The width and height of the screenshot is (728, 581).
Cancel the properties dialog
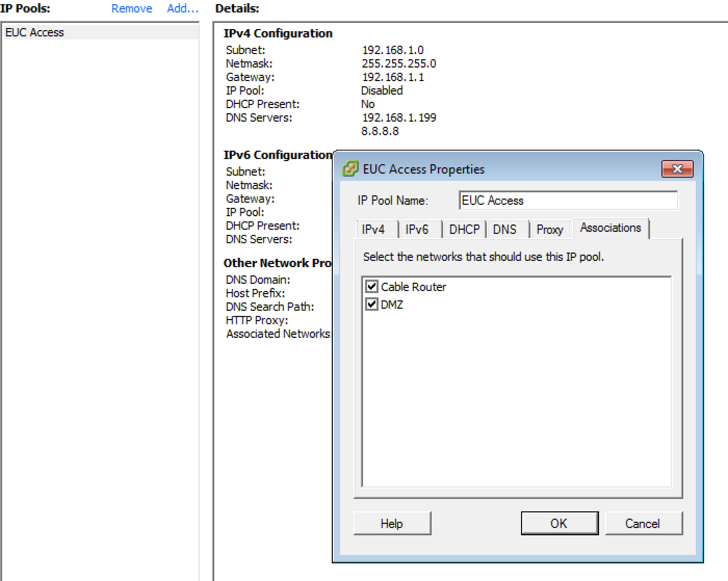coord(643,523)
